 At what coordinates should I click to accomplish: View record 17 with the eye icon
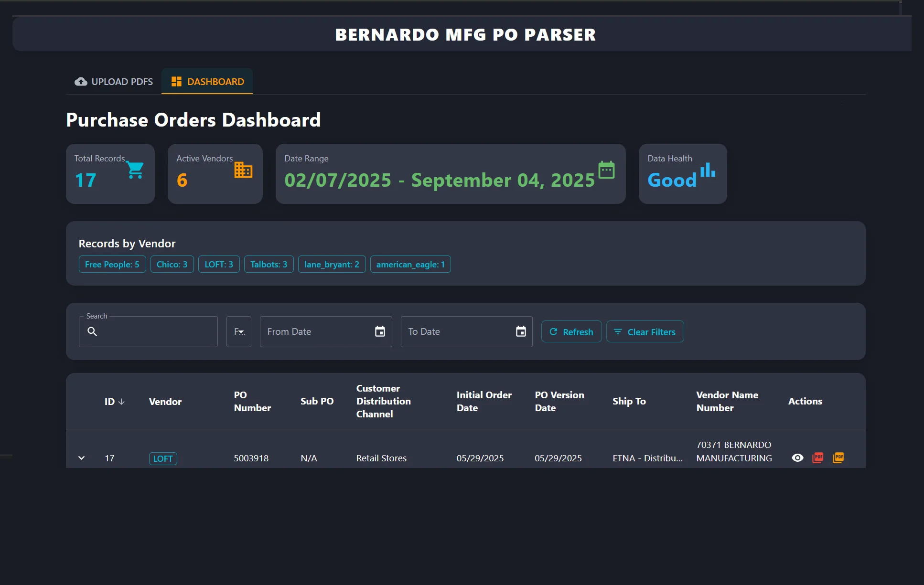(797, 458)
